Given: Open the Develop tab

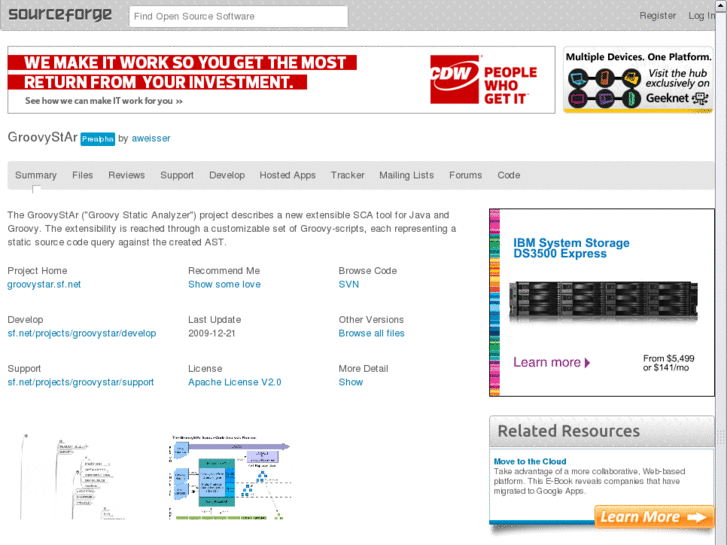Looking at the screenshot, I should [x=227, y=175].
